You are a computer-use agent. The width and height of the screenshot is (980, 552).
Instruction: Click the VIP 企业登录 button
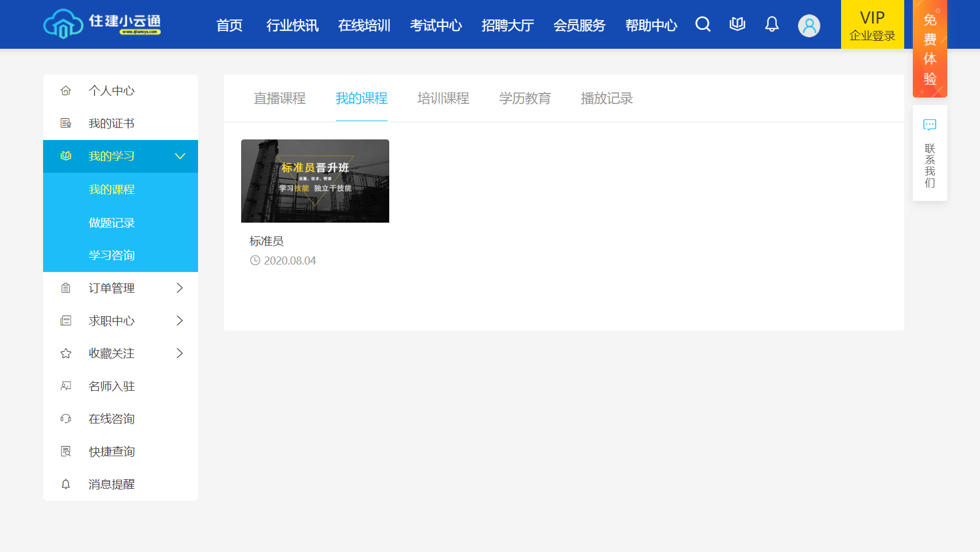point(872,25)
